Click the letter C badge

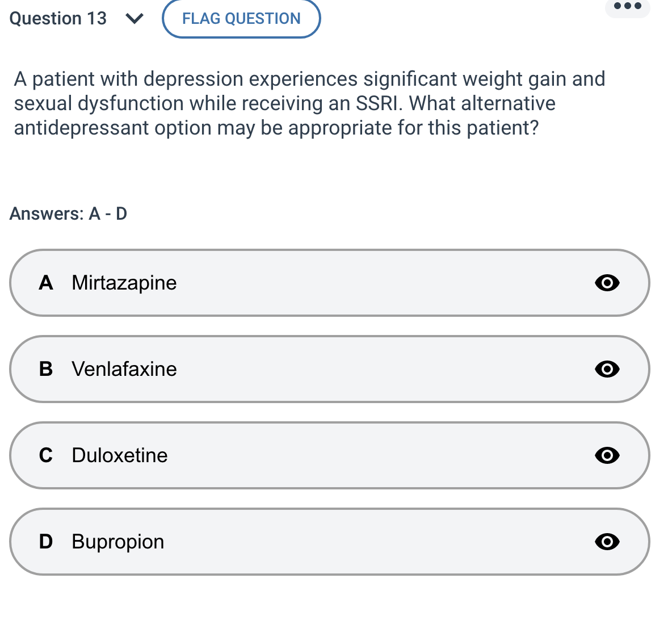coord(47,455)
